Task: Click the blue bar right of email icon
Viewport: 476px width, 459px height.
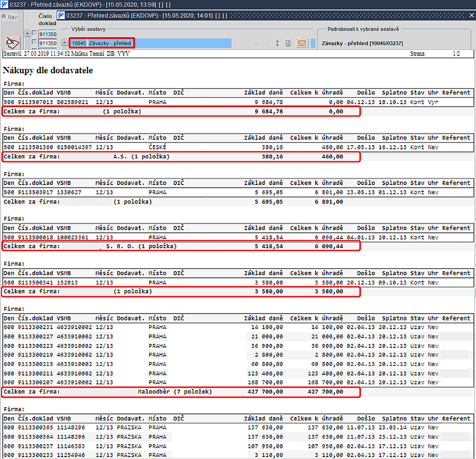Action: point(313,43)
